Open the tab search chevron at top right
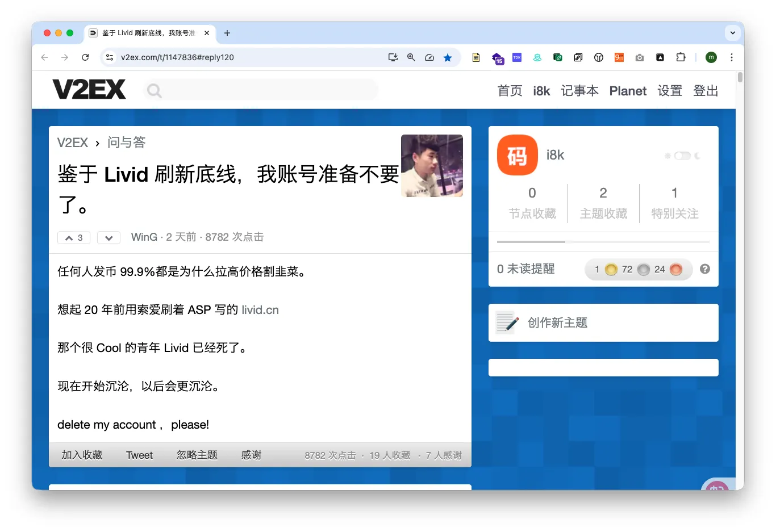Image resolution: width=776 pixels, height=532 pixels. (x=732, y=33)
